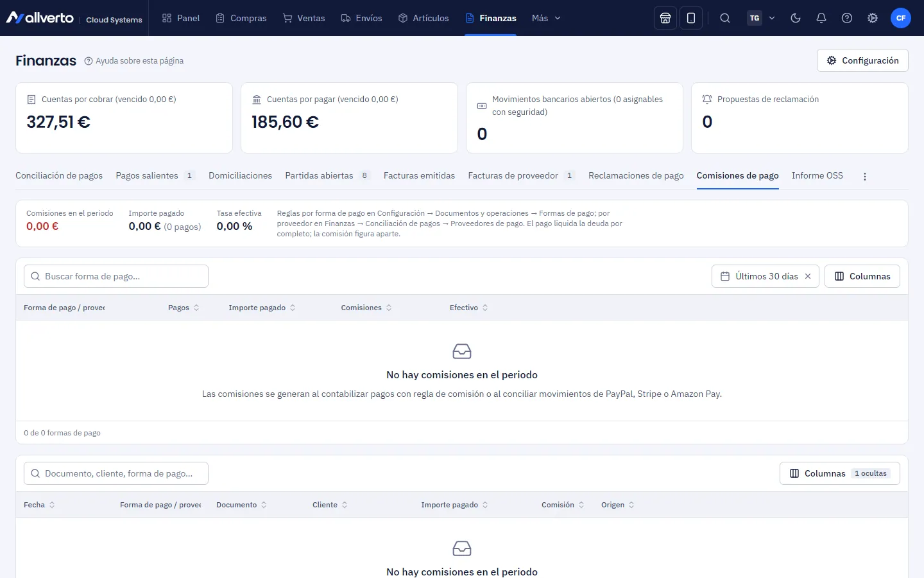This screenshot has height=578, width=924.
Task: Switch to Domiciliaciones tab
Action: tap(240, 176)
